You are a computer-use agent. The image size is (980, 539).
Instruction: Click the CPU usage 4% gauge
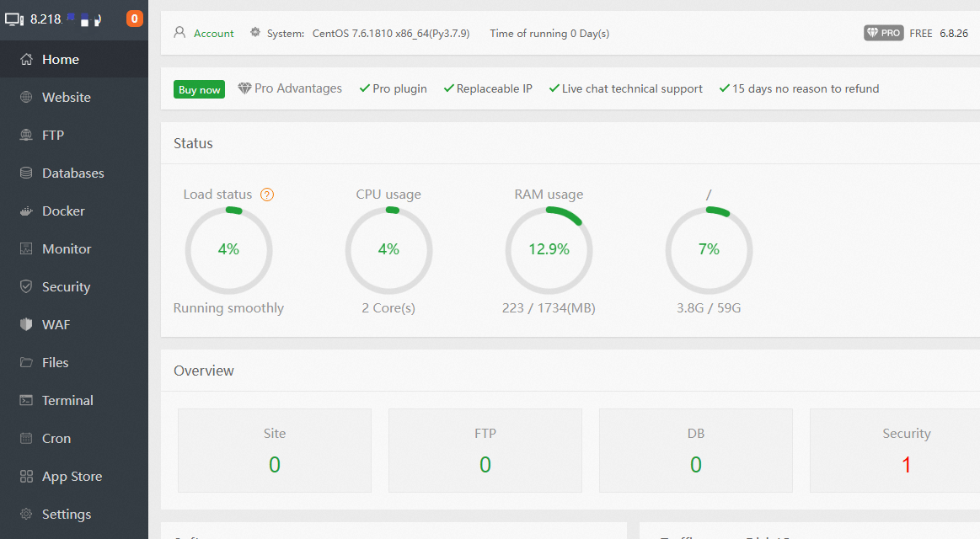[388, 250]
